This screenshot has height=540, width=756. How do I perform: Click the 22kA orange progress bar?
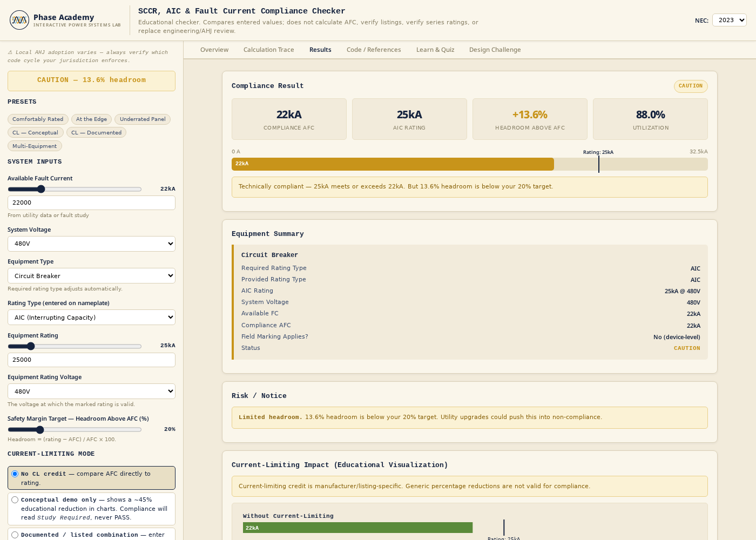click(393, 164)
